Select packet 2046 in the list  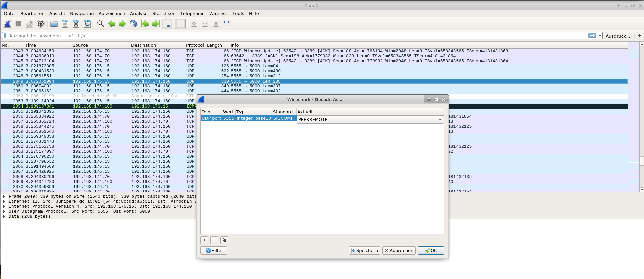point(314,66)
